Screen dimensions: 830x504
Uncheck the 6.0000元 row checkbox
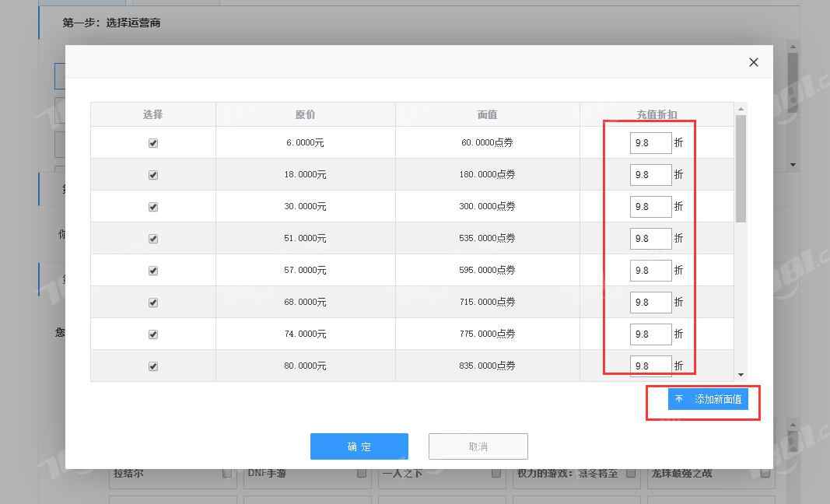point(153,143)
